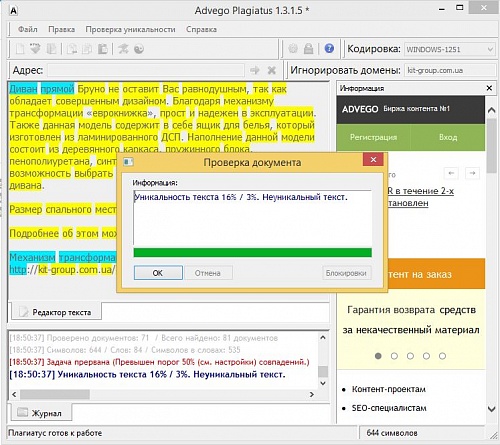Select the second carousel dot indicator
The height and width of the screenshot is (445, 500).
[394, 356]
